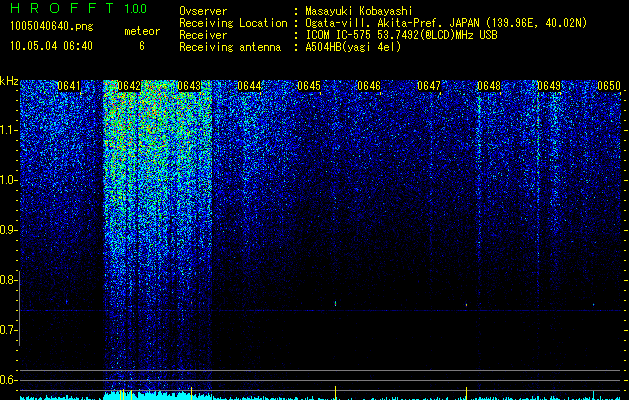The width and height of the screenshot is (629, 400).
Task: Click the 0648 time marker
Action: pos(489,86)
